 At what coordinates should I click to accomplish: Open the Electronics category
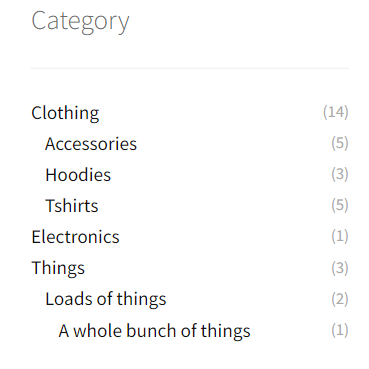coord(75,237)
